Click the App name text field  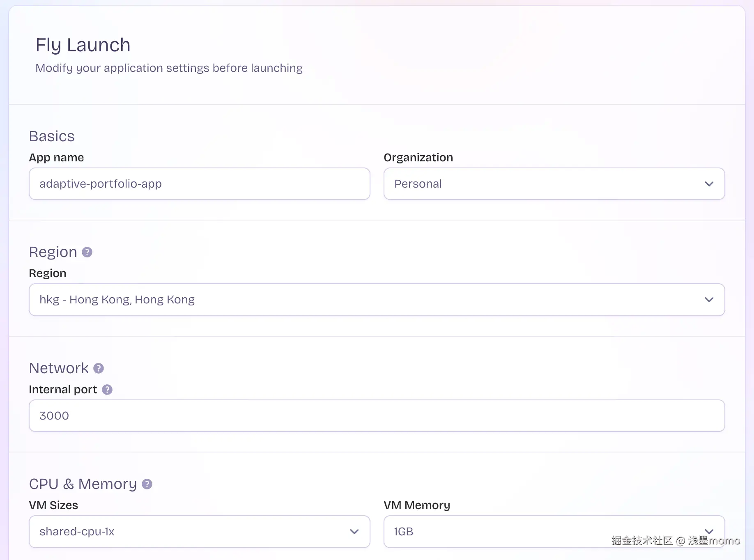click(199, 184)
